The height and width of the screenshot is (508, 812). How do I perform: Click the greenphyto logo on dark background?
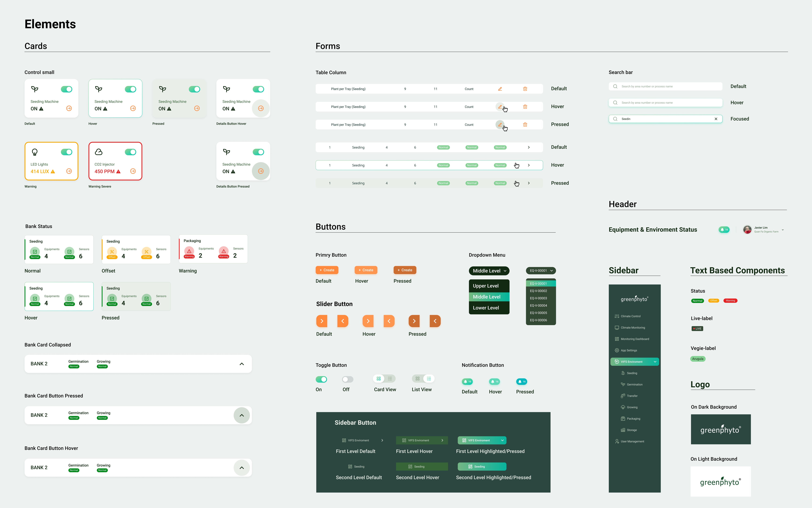click(721, 429)
